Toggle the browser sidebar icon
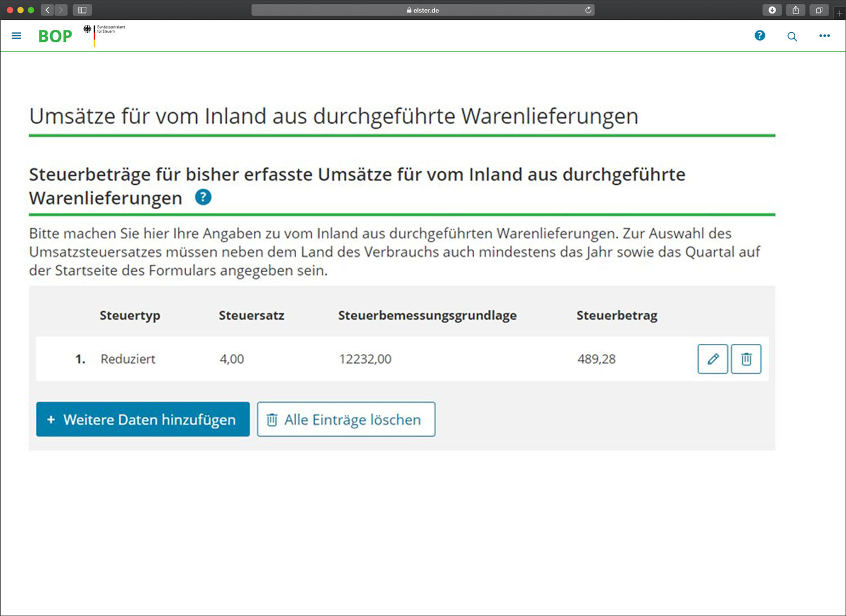 [x=82, y=10]
